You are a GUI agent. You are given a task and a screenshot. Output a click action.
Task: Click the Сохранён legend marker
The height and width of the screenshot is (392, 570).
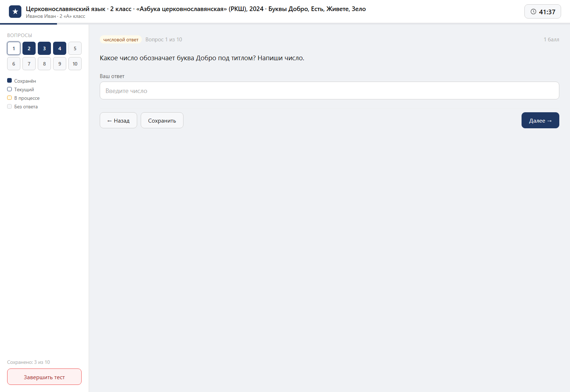[10, 81]
